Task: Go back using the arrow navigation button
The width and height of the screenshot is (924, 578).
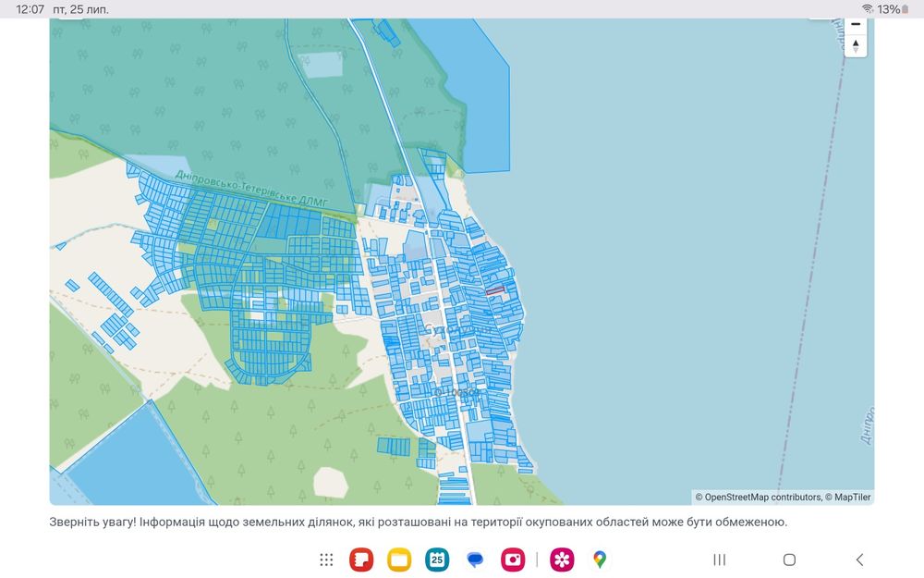Action: pos(859,560)
